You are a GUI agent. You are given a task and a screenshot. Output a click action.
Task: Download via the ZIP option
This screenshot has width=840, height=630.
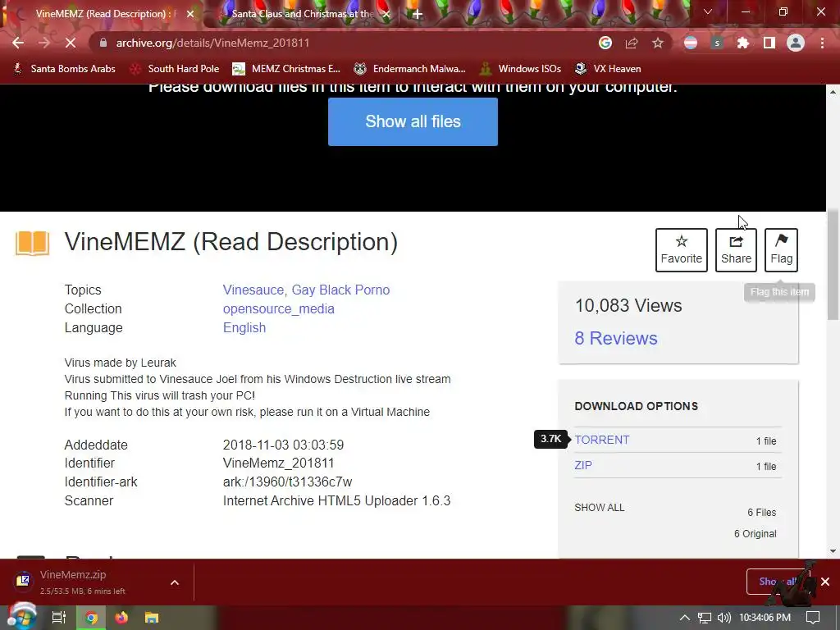[583, 465]
